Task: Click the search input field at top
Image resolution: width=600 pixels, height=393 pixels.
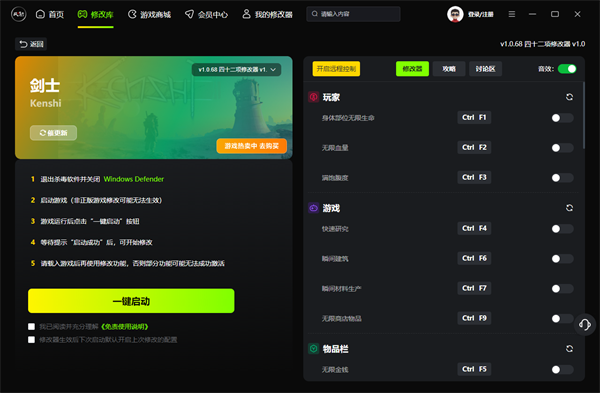Action: coord(353,14)
